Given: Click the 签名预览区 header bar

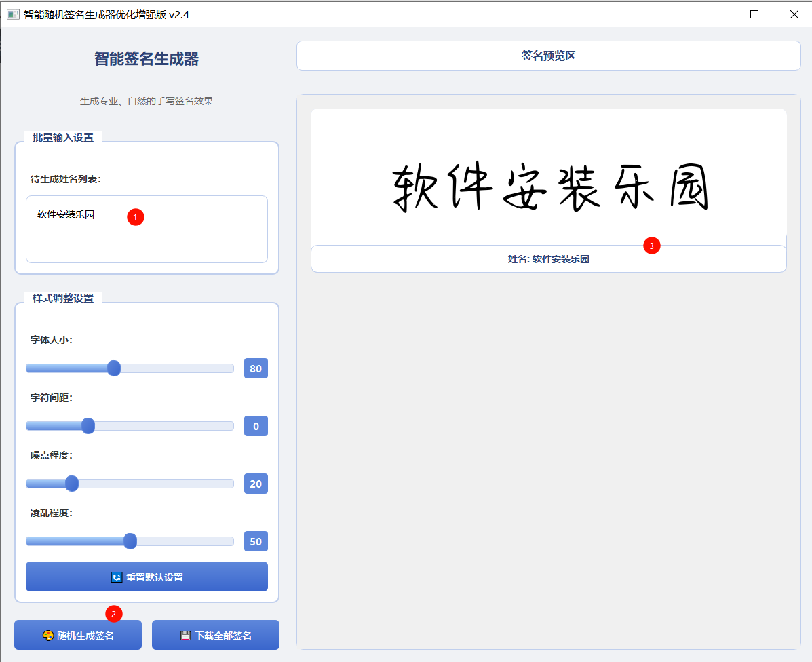Looking at the screenshot, I should (x=548, y=56).
